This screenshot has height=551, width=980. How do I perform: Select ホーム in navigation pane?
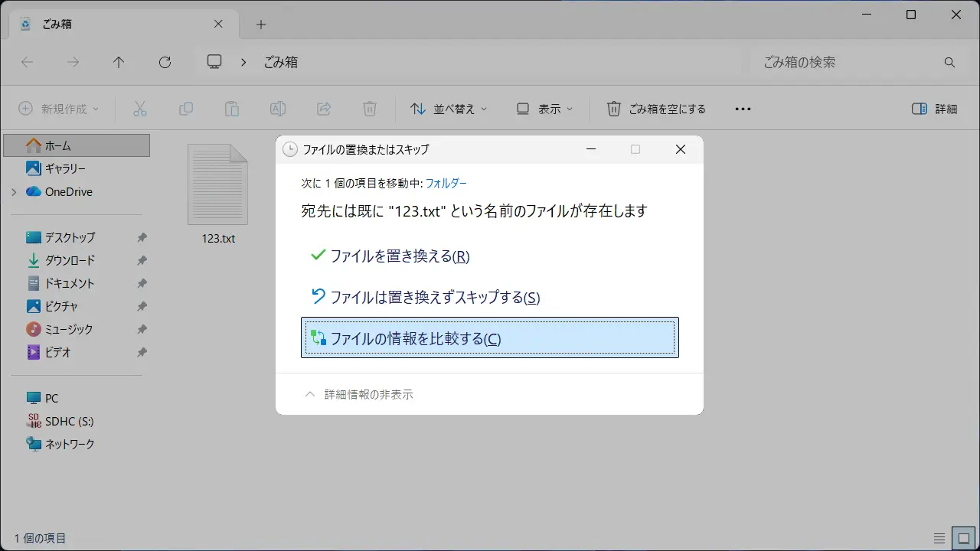pos(77,145)
